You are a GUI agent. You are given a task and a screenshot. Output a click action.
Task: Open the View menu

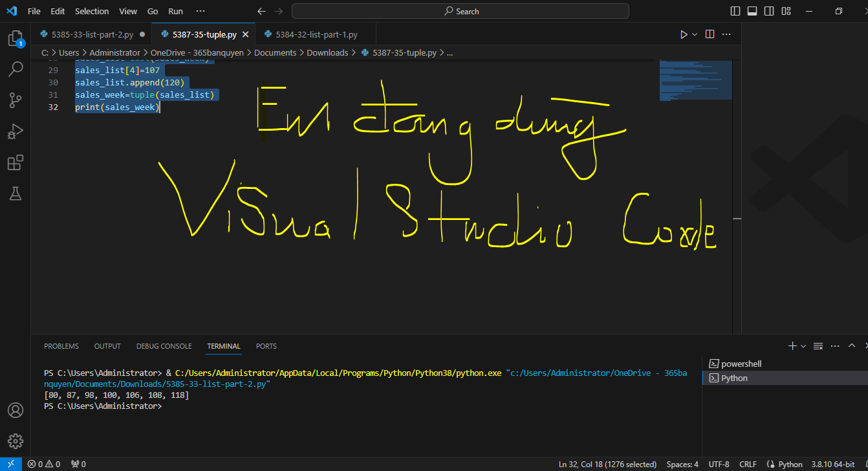pos(128,11)
